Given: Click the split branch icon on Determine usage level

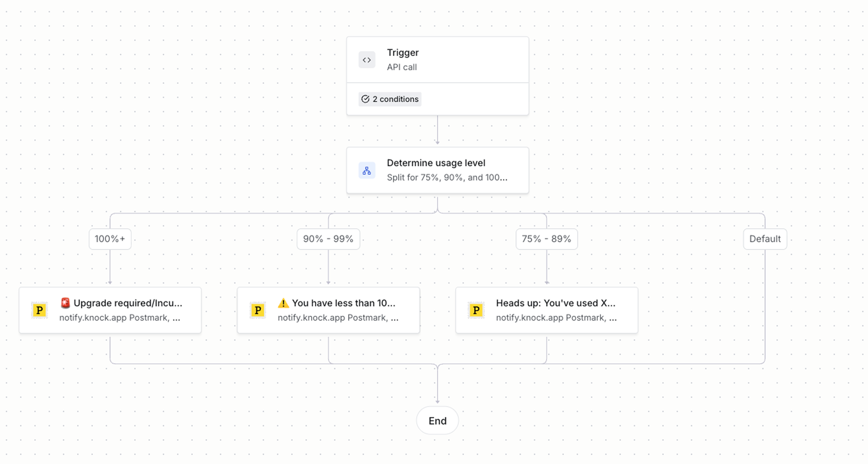Looking at the screenshot, I should 367,170.
